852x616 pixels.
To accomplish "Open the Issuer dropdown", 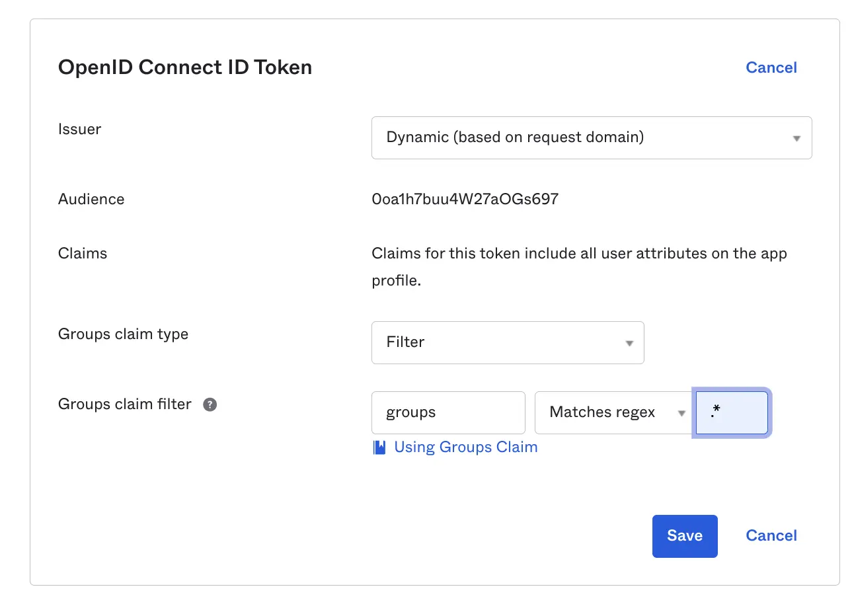I will click(x=590, y=137).
